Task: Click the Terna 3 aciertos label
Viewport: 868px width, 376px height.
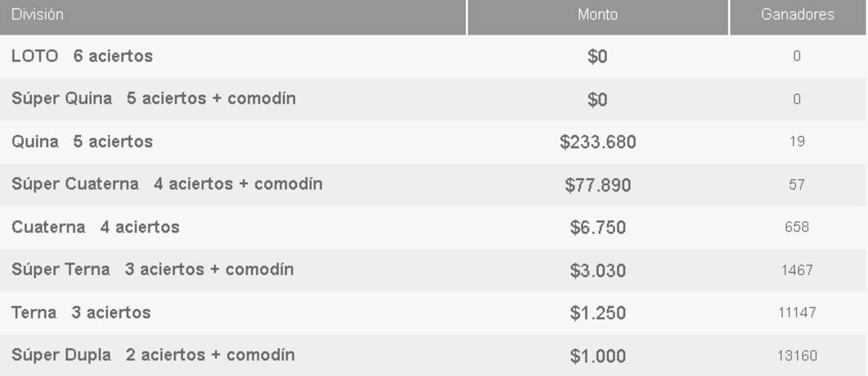Action: pyautogui.click(x=81, y=312)
